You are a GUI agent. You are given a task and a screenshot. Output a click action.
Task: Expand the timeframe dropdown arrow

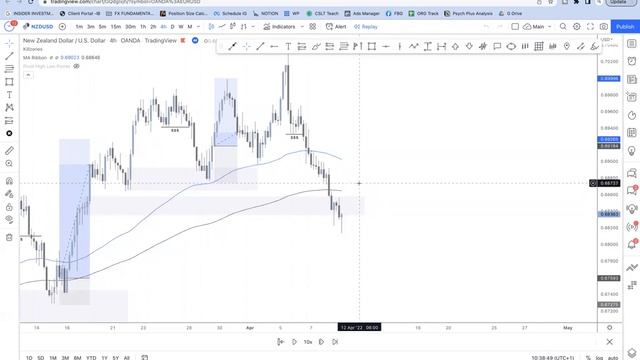click(198, 27)
